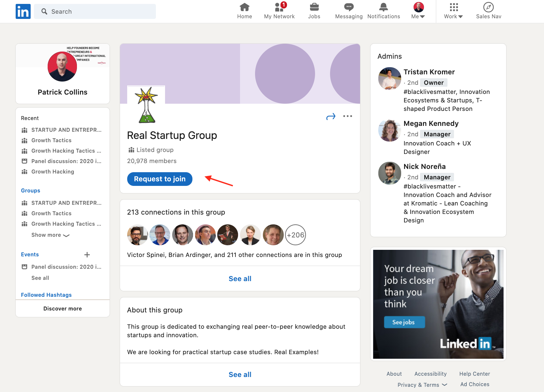Click the search magnifier icon
The width and height of the screenshot is (544, 392).
(x=44, y=11)
